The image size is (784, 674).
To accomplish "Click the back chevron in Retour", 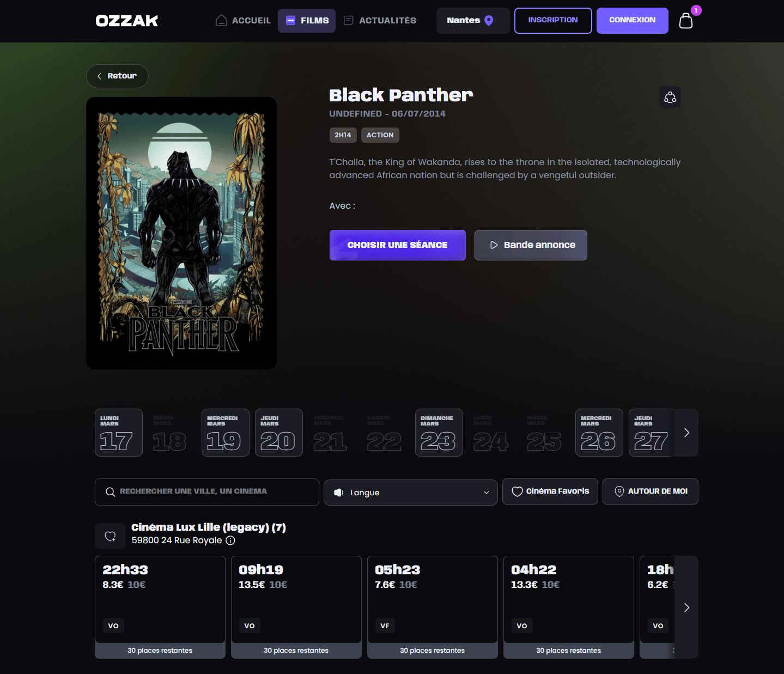I will (x=99, y=76).
